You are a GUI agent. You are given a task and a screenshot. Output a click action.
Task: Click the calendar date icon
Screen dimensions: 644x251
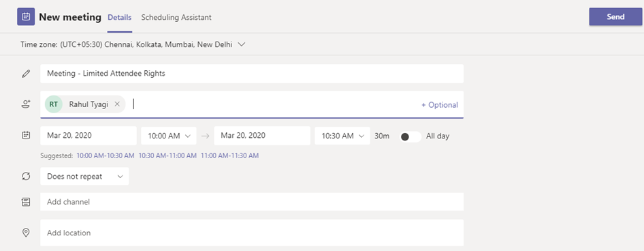pyautogui.click(x=26, y=135)
